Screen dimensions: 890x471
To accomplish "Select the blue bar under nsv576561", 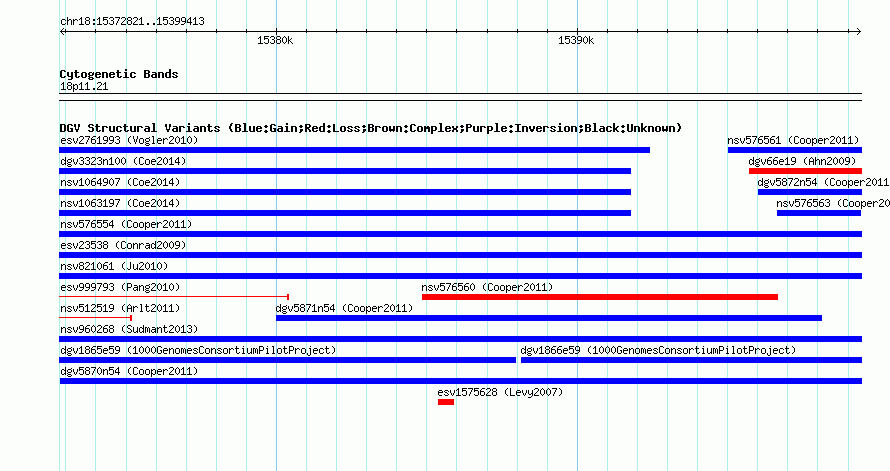I will coord(795,150).
